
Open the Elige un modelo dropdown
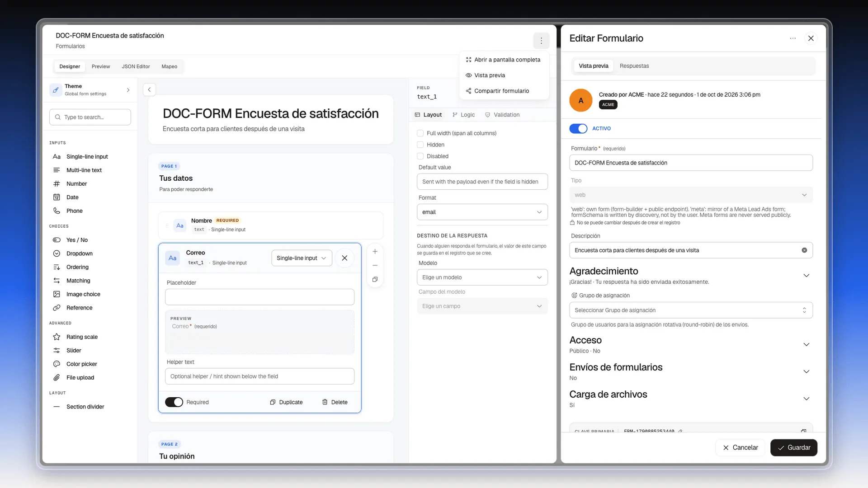tap(482, 277)
